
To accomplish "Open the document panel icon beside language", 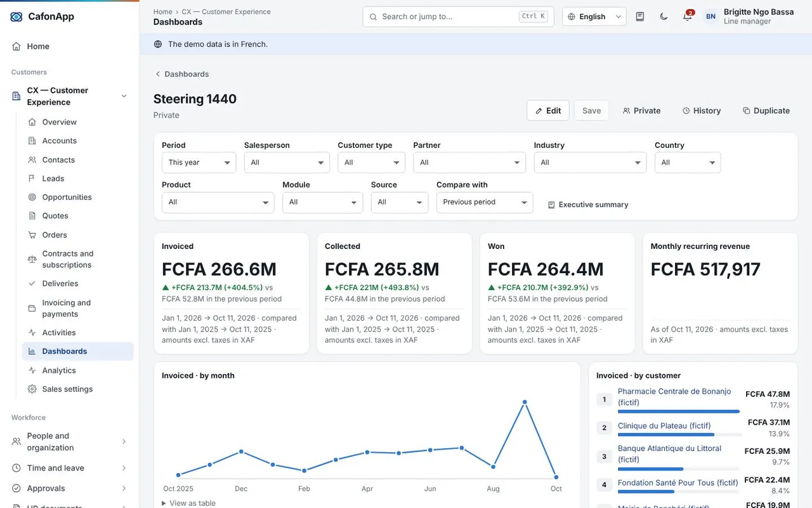I will coord(640,17).
